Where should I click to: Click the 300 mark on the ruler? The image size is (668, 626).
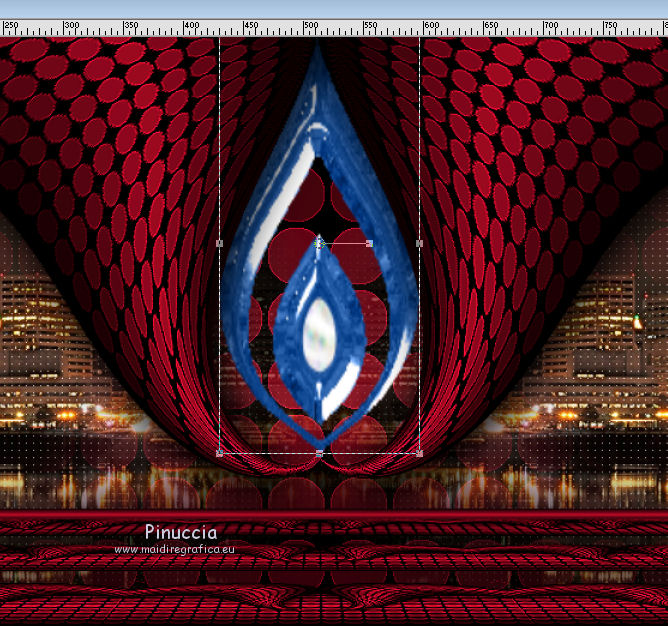(x=71, y=25)
